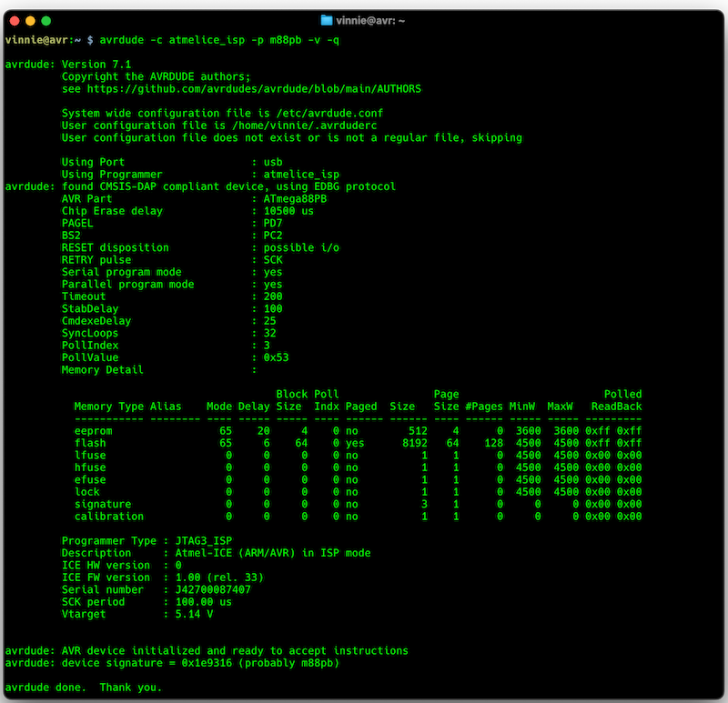Click the PollValue '0x53'
This screenshot has width=728, height=703.
click(x=277, y=357)
